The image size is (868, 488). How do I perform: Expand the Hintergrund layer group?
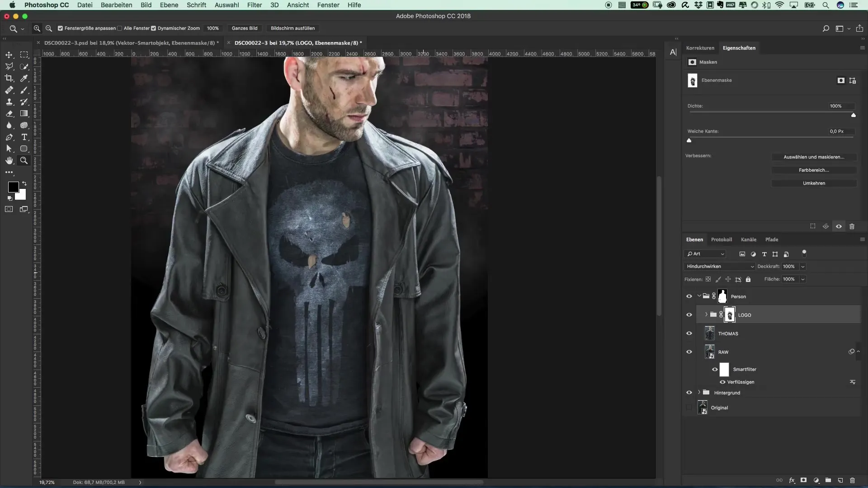click(699, 392)
